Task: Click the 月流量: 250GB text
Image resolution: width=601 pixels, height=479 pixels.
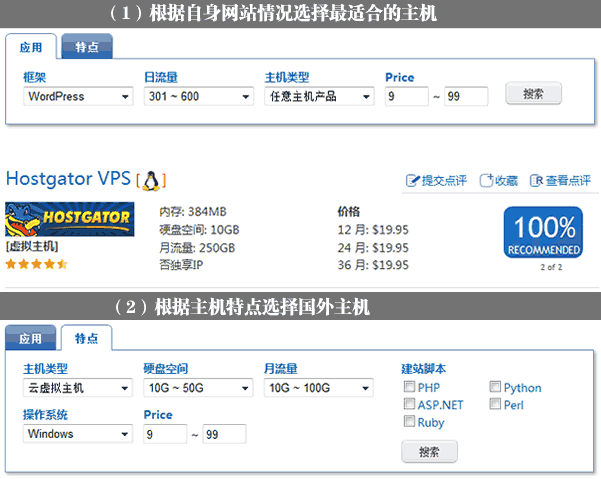Action: point(197,248)
